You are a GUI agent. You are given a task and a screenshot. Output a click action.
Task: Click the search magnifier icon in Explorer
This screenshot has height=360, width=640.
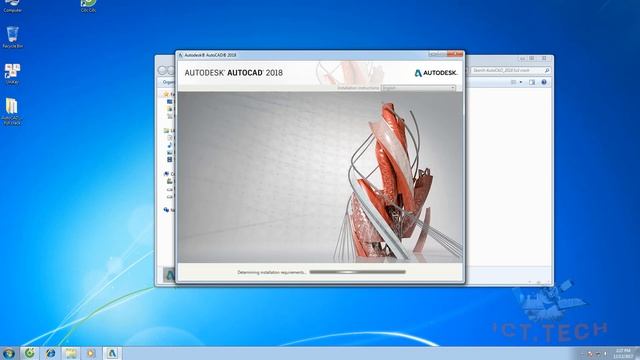547,71
